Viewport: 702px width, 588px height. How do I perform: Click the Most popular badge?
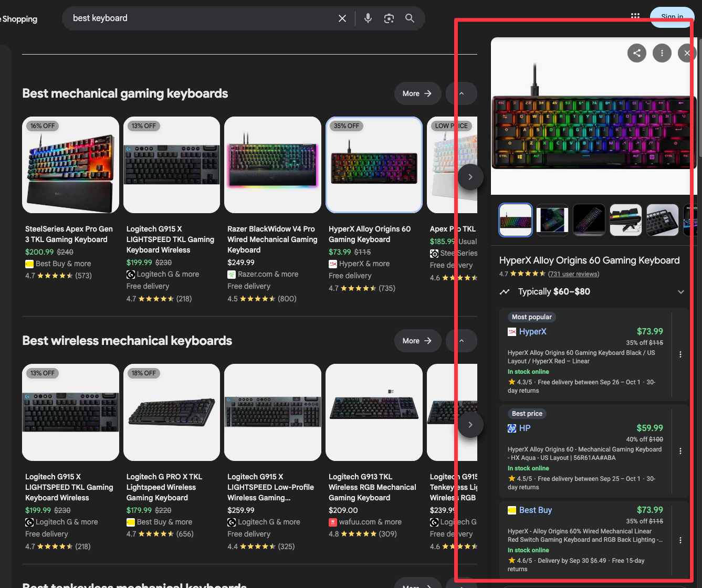click(532, 317)
